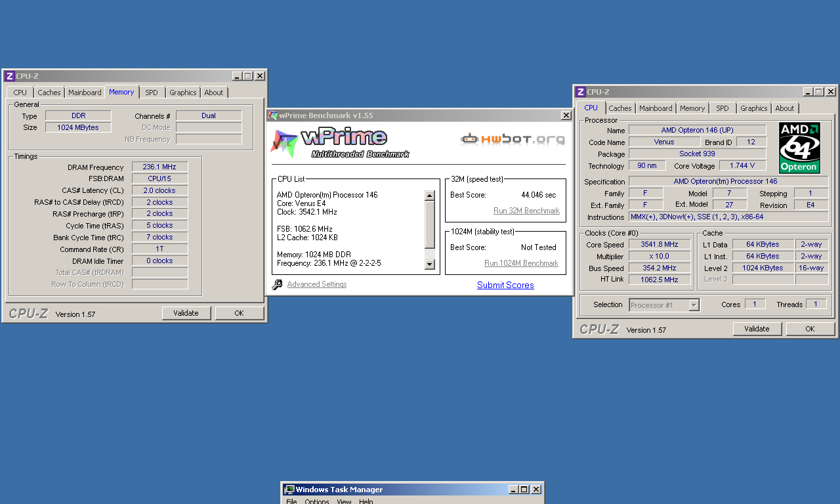Open Caches tab in the right CPU-Z window
Image resolution: width=840 pixels, height=504 pixels.
[x=620, y=108]
